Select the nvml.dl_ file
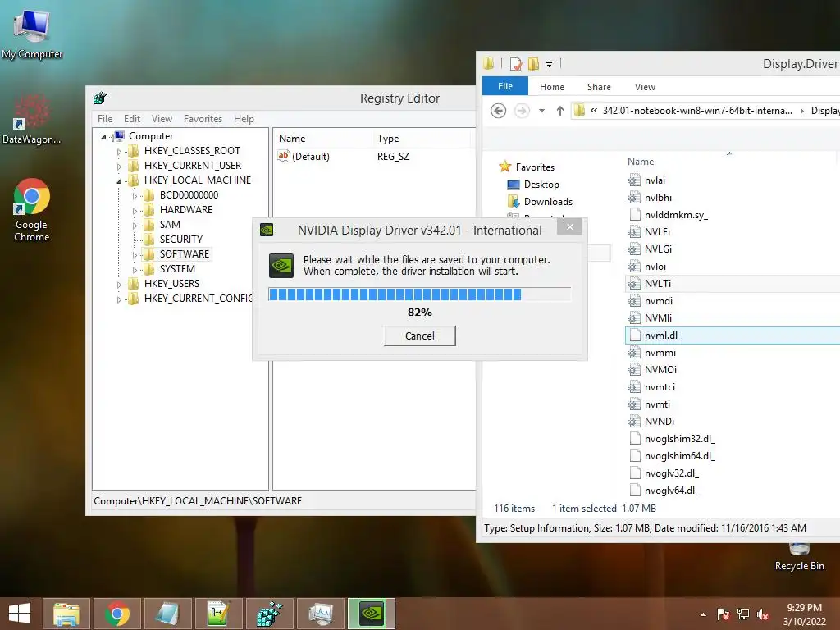Image resolution: width=840 pixels, height=630 pixels. [663, 336]
